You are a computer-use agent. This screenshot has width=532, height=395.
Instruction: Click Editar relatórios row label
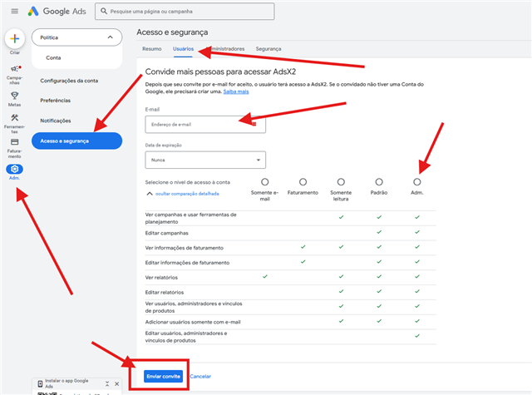click(165, 292)
